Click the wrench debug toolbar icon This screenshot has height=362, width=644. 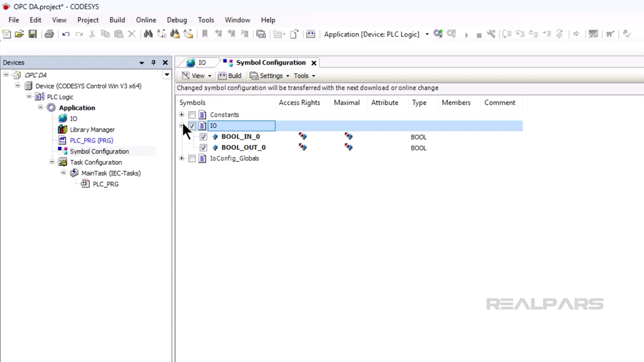click(491, 34)
